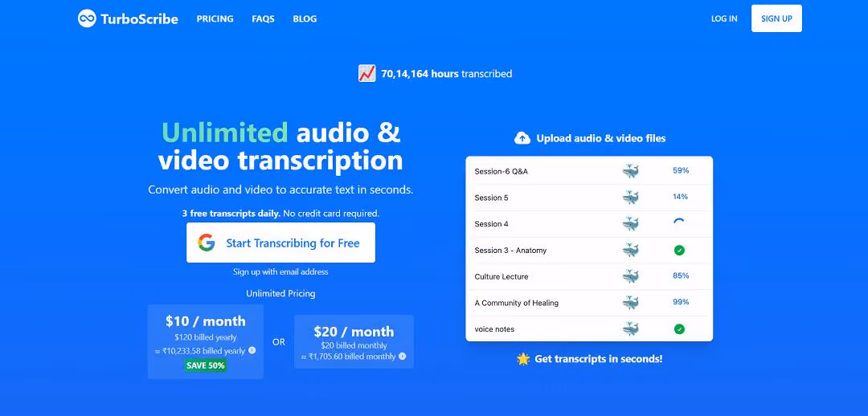Click whale icon in Session 3 - Anatomy row
Image resolution: width=868 pixels, height=416 pixels.
pos(630,250)
